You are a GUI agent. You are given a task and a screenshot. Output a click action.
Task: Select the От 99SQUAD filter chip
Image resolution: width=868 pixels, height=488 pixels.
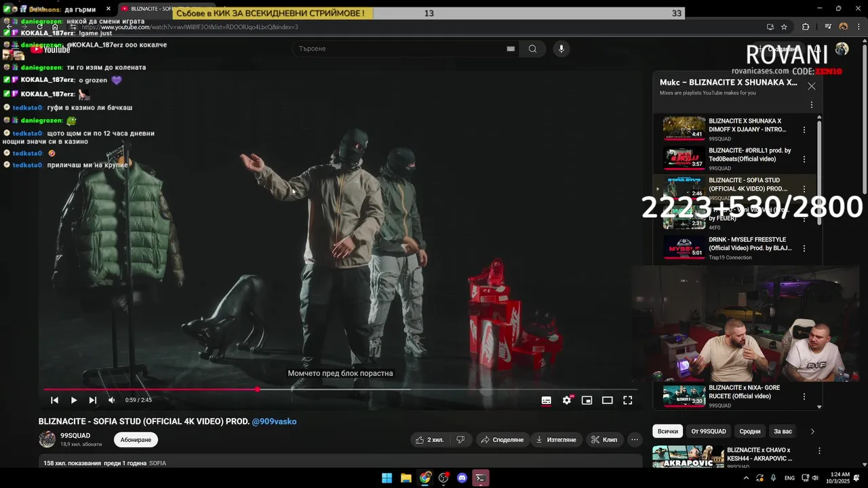tap(709, 431)
